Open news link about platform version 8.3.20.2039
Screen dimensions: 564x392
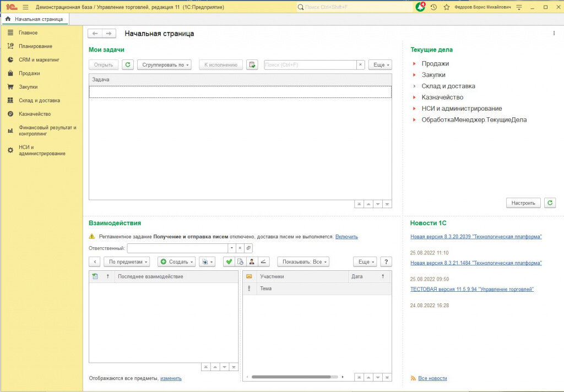[476, 237]
